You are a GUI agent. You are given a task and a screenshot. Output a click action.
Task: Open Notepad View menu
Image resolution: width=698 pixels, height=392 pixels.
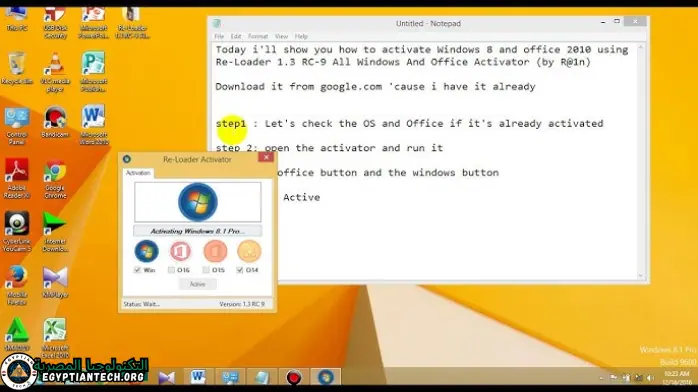tap(281, 36)
